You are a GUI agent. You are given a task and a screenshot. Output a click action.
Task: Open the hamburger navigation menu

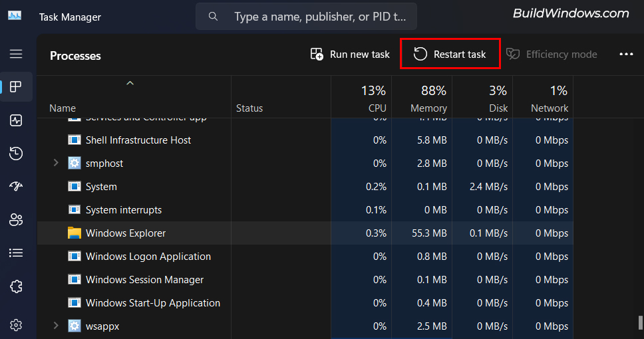pos(16,54)
